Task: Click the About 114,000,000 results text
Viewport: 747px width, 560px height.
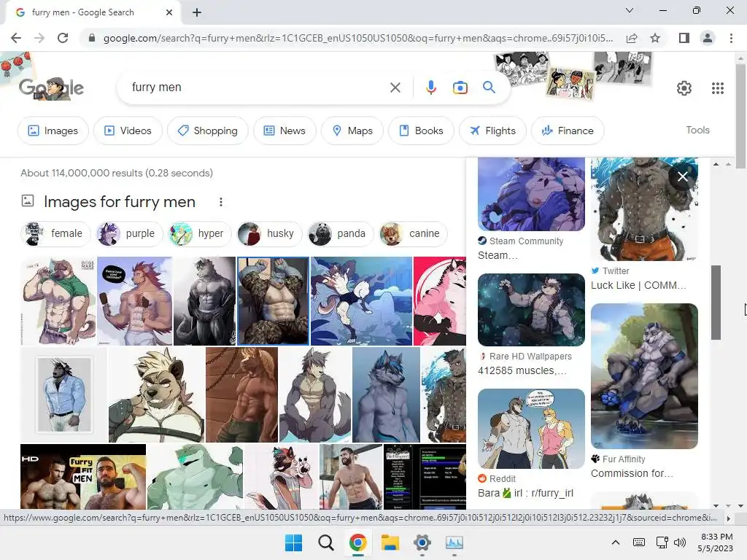Action: click(x=117, y=173)
